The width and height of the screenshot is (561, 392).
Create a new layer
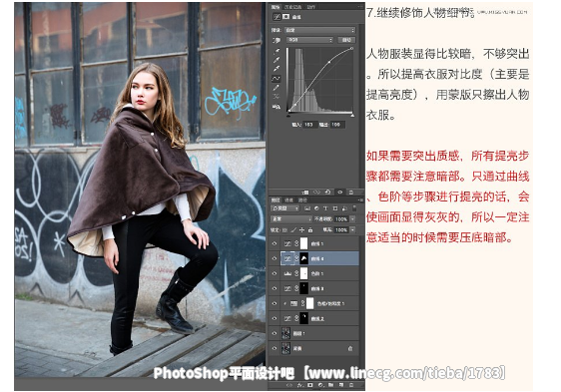pyautogui.click(x=341, y=385)
